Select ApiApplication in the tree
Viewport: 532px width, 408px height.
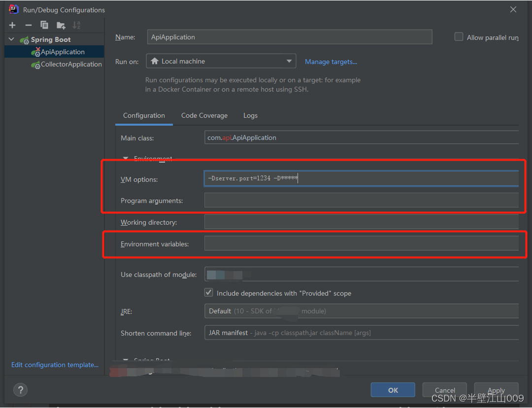[x=54, y=52]
